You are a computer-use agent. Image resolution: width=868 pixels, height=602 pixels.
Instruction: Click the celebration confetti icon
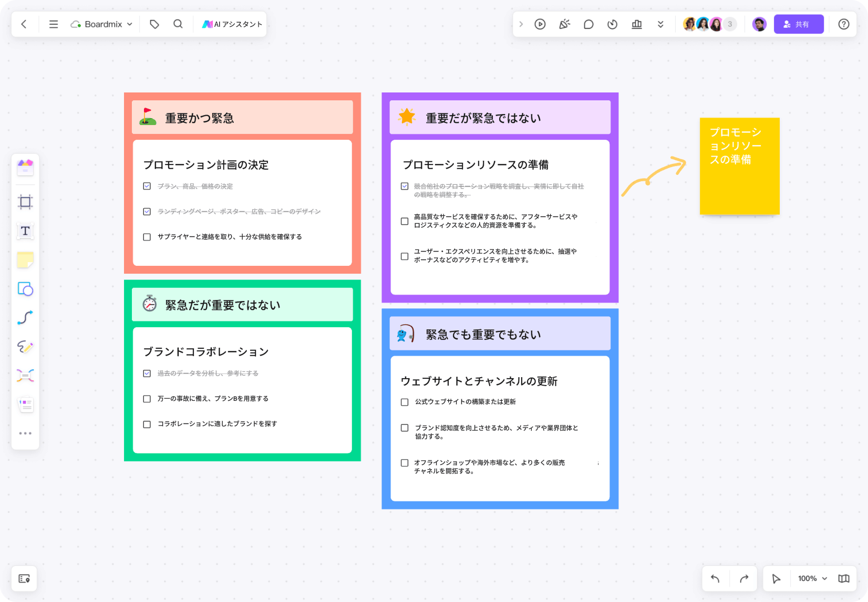click(x=564, y=24)
